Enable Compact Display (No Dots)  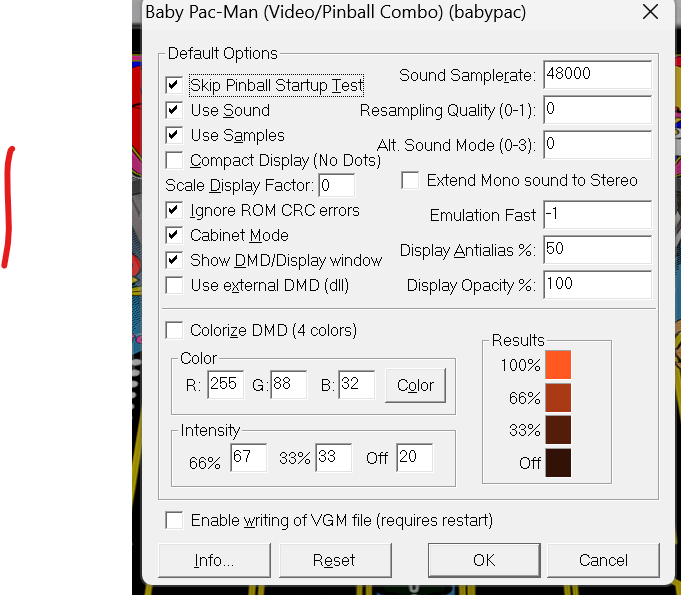tap(174, 160)
